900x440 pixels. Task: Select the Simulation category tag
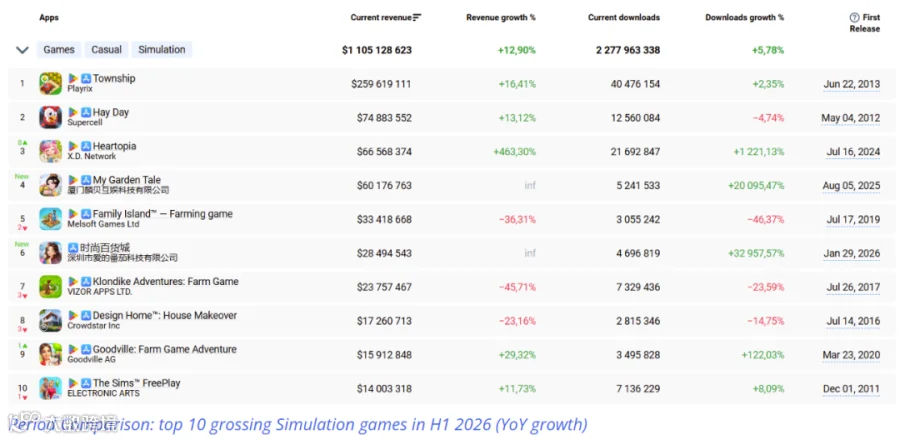162,50
